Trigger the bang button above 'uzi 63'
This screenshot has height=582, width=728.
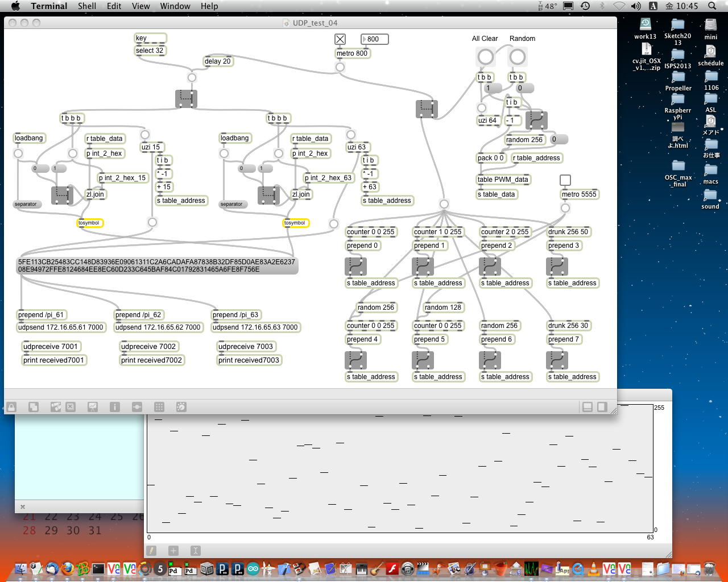click(351, 135)
